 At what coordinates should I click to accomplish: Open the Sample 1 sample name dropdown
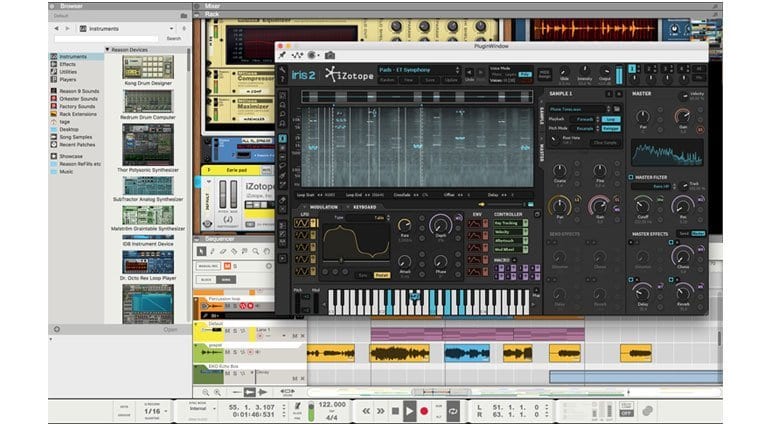pyautogui.click(x=579, y=109)
